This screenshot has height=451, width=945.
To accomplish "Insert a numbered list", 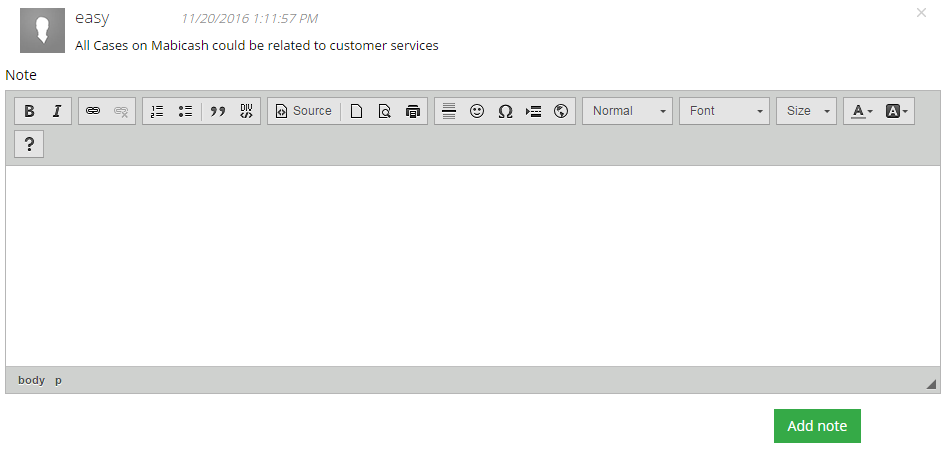I will 157,111.
